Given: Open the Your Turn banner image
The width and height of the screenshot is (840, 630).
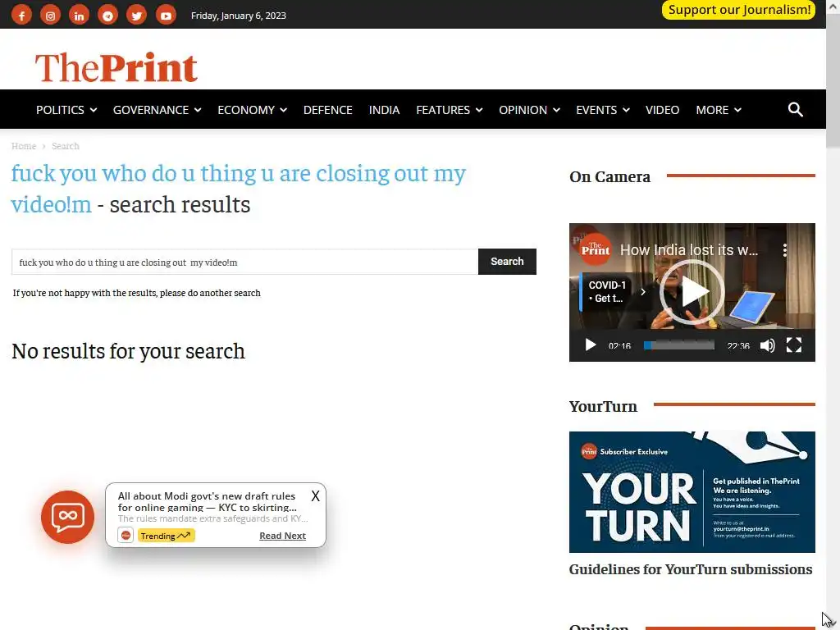Looking at the screenshot, I should point(692,492).
